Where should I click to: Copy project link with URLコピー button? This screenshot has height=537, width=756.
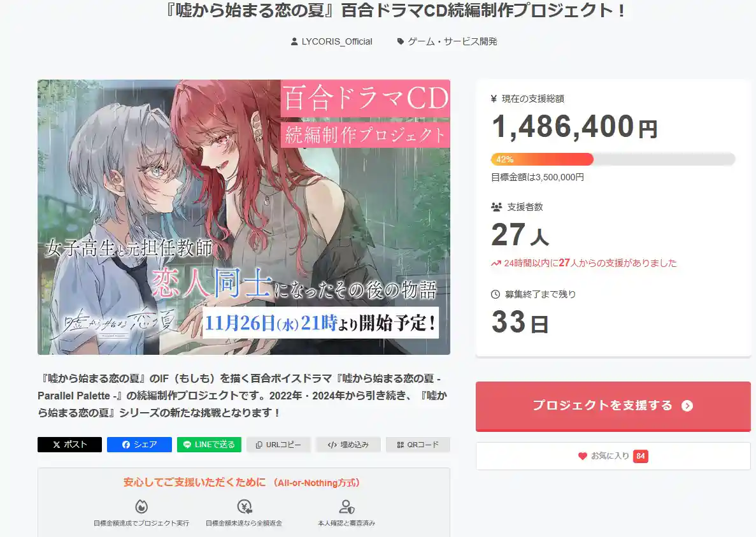click(279, 445)
